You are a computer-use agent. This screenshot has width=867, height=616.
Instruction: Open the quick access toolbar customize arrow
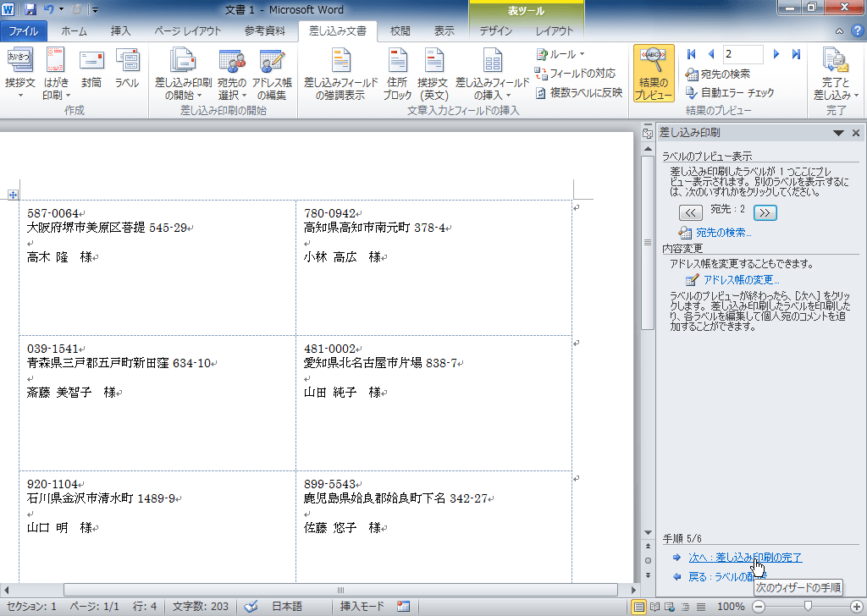pyautogui.click(x=95, y=10)
